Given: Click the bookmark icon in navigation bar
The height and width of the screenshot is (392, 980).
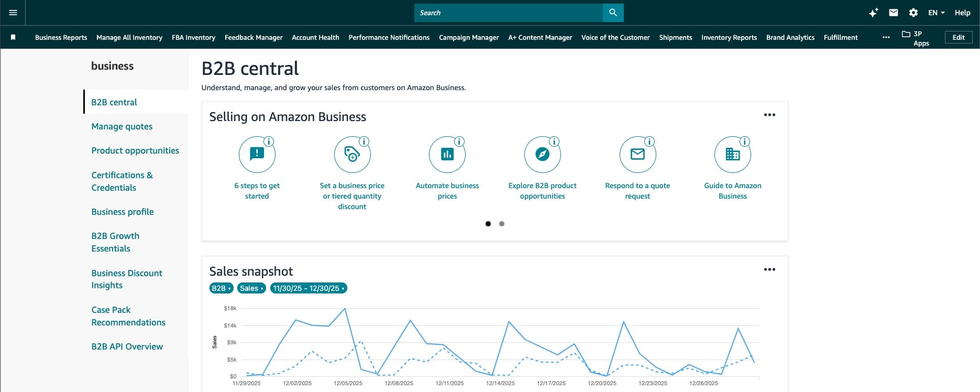Looking at the screenshot, I should 13,37.
